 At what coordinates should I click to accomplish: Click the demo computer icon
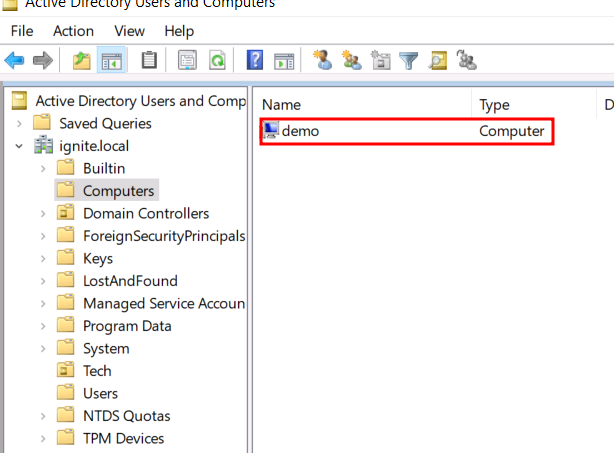pos(271,130)
